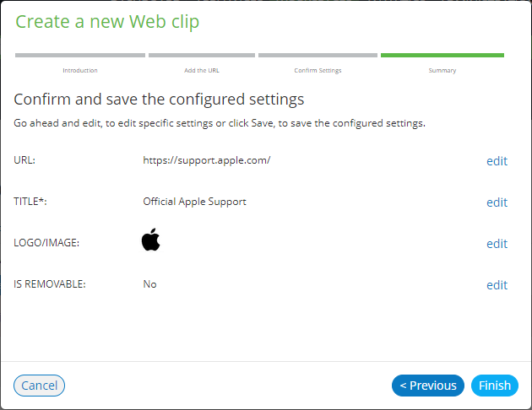
Task: Edit the IS REMOVABLE setting
Action: pos(497,285)
